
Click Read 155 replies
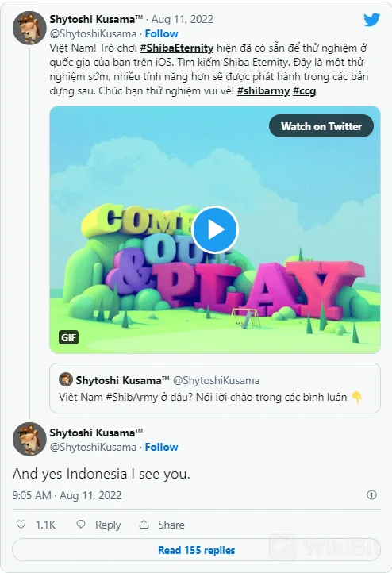click(197, 550)
